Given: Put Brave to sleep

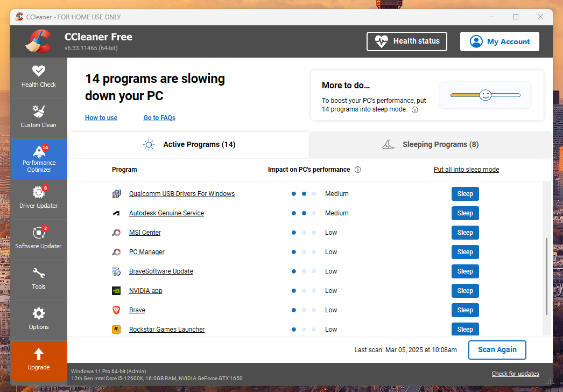Looking at the screenshot, I should pos(465,310).
